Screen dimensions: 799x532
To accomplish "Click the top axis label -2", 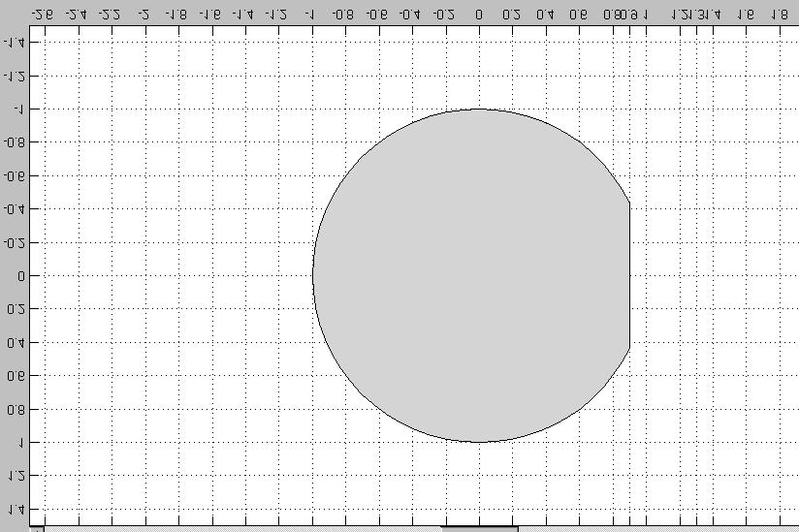I will (144, 15).
